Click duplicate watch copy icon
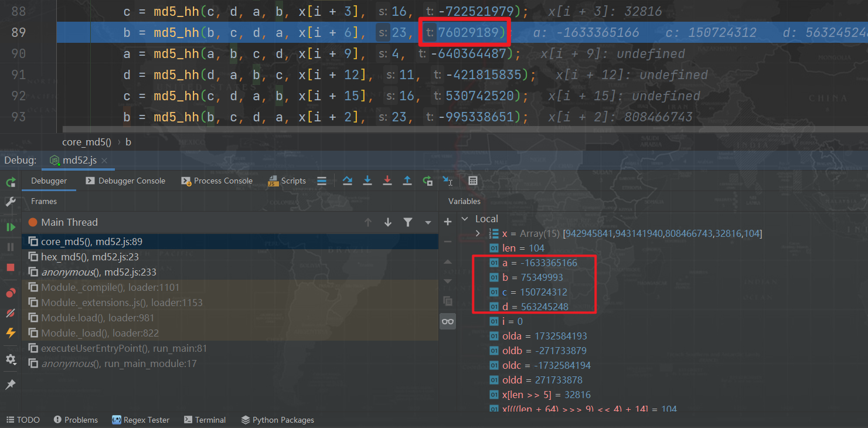This screenshot has width=868, height=428. coord(448,301)
